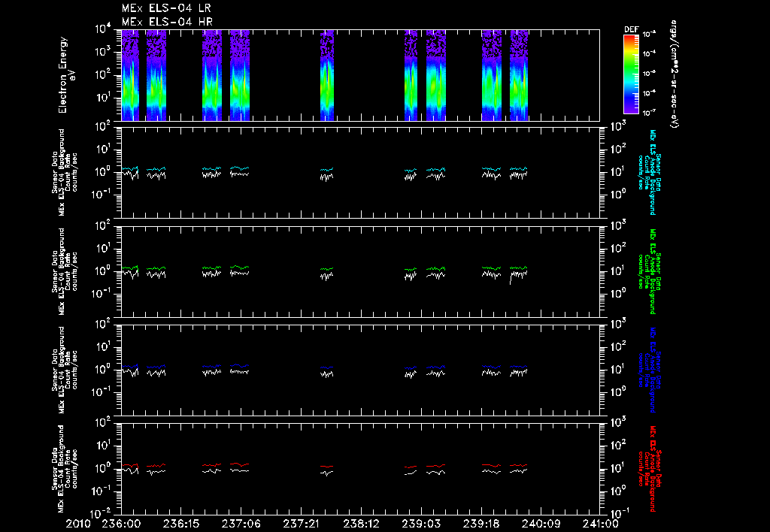Click the '241:00' time axis label

(x=600, y=524)
